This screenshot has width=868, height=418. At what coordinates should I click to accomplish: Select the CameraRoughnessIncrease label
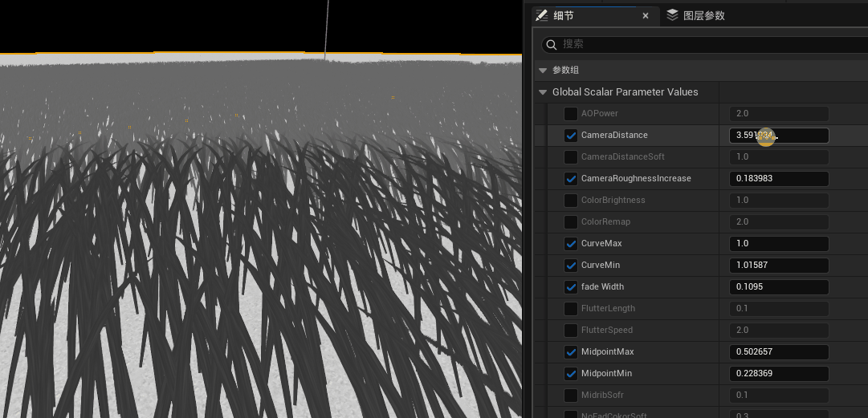coord(636,179)
